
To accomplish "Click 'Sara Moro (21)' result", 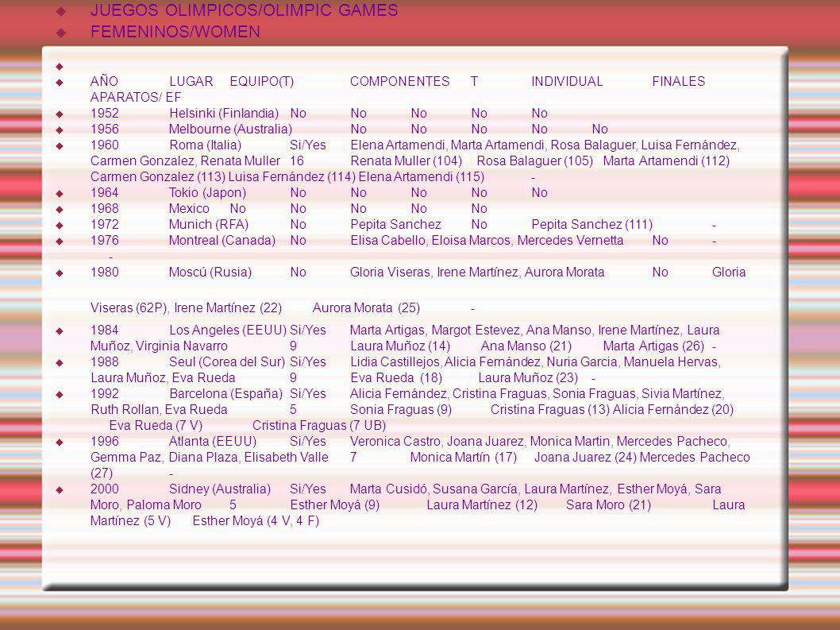I will (609, 505).
